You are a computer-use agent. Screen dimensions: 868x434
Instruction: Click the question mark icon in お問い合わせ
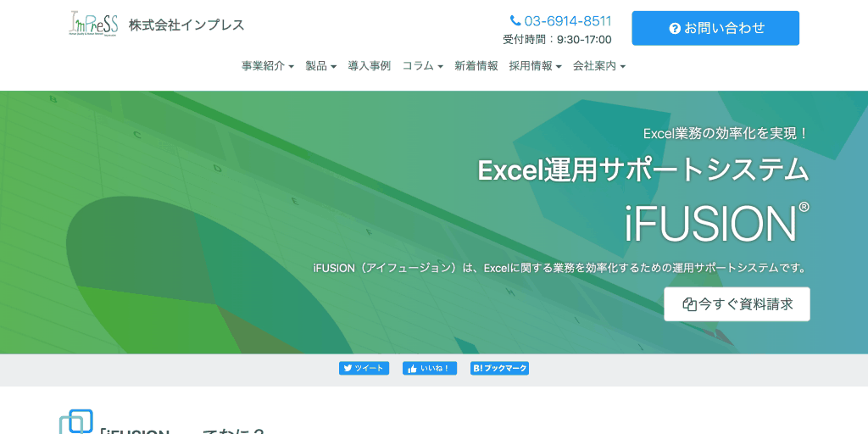pyautogui.click(x=674, y=28)
